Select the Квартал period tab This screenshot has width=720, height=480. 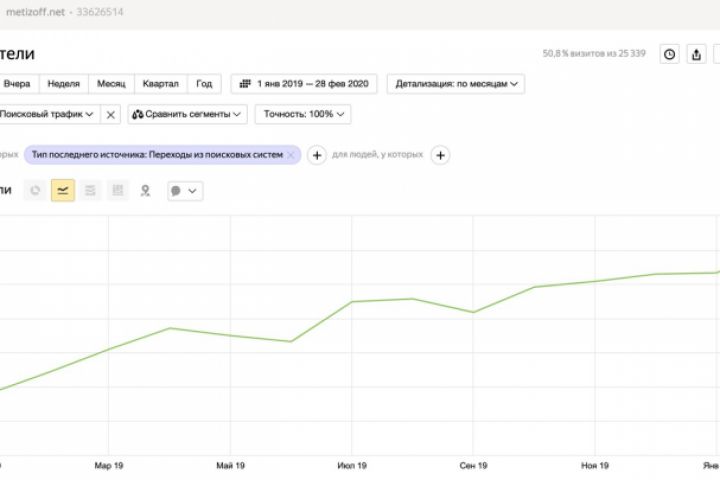(x=160, y=84)
